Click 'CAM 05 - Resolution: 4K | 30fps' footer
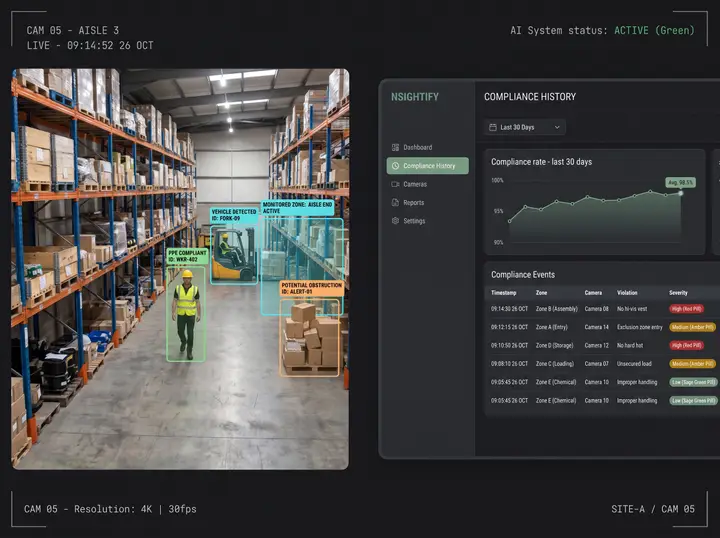Screen dimensions: 720x538 click(x=110, y=509)
